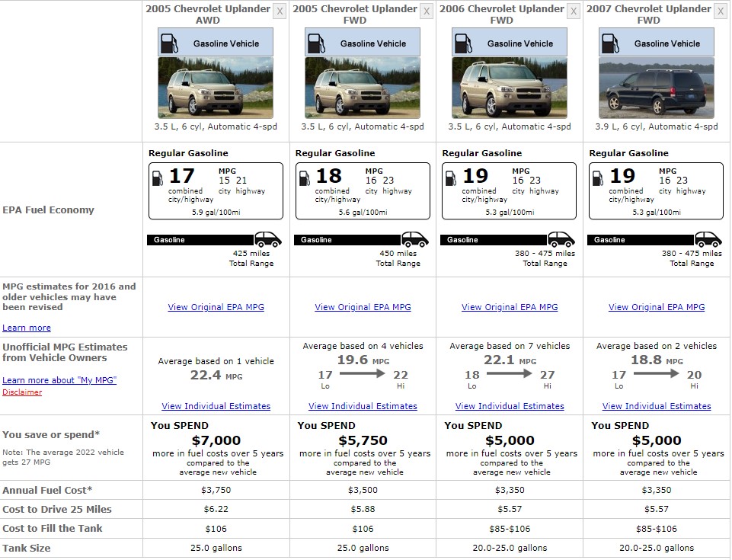Screen dimensions: 732x560
Task: Click car range icon for 2007 Uplander FWD
Action: click(x=708, y=239)
